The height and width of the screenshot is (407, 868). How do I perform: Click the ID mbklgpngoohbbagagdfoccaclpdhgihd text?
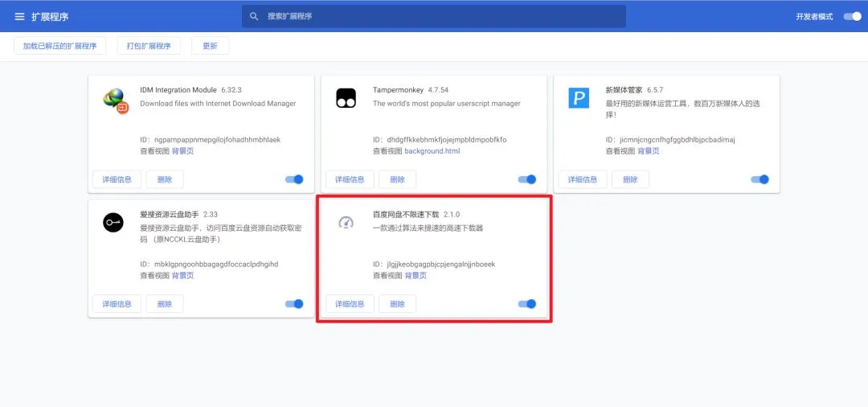click(216, 264)
